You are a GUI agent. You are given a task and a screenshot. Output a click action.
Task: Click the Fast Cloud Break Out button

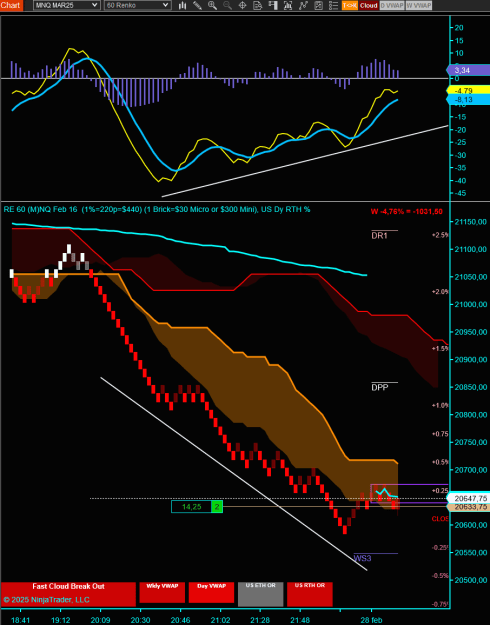point(68,594)
